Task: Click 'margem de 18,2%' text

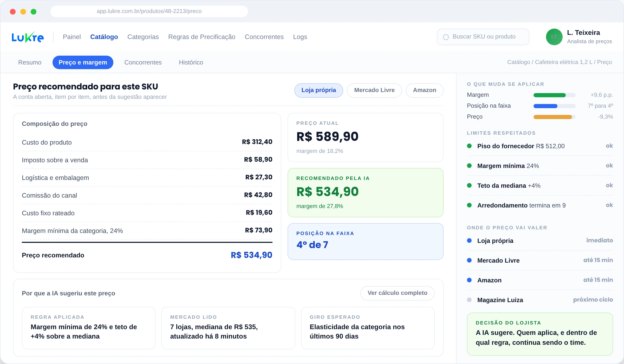Action: pos(320,151)
